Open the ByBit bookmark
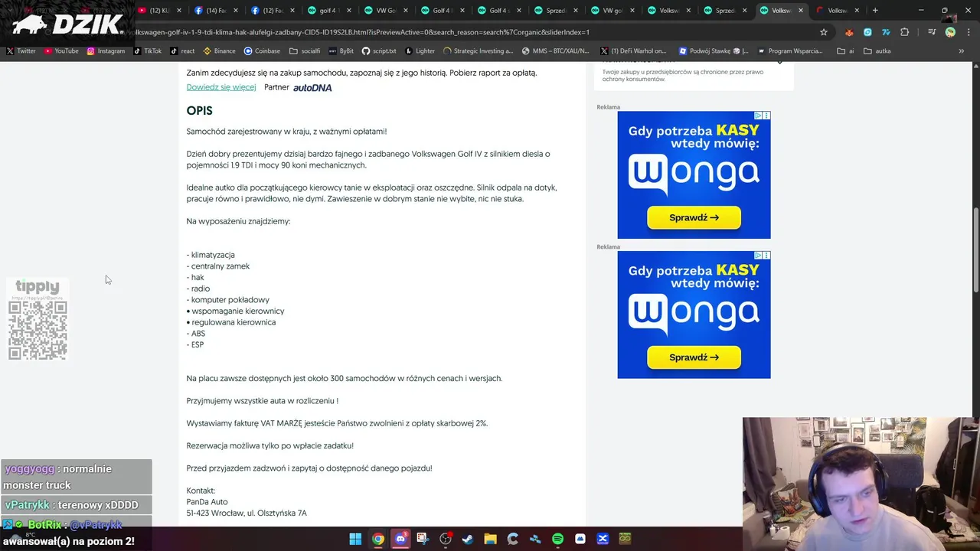This screenshot has width=980, height=551. coord(341,51)
